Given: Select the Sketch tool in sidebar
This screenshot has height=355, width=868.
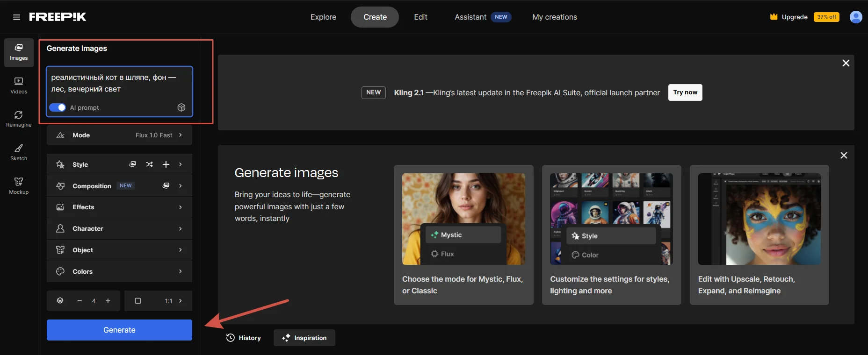Looking at the screenshot, I should tap(19, 152).
